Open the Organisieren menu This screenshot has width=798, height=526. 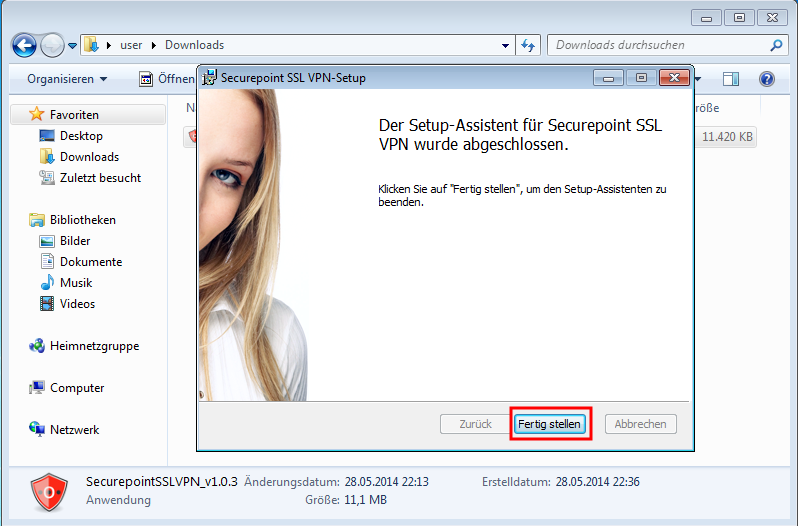point(67,79)
